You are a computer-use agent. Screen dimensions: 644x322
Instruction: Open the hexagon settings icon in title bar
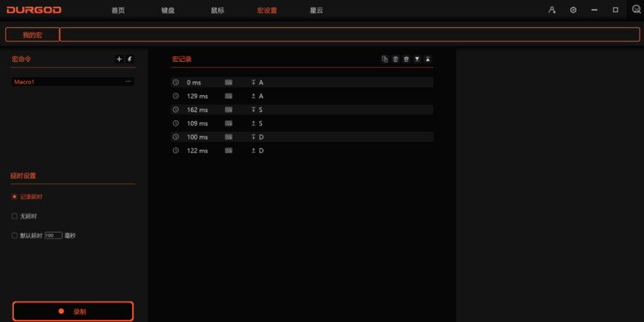(573, 10)
